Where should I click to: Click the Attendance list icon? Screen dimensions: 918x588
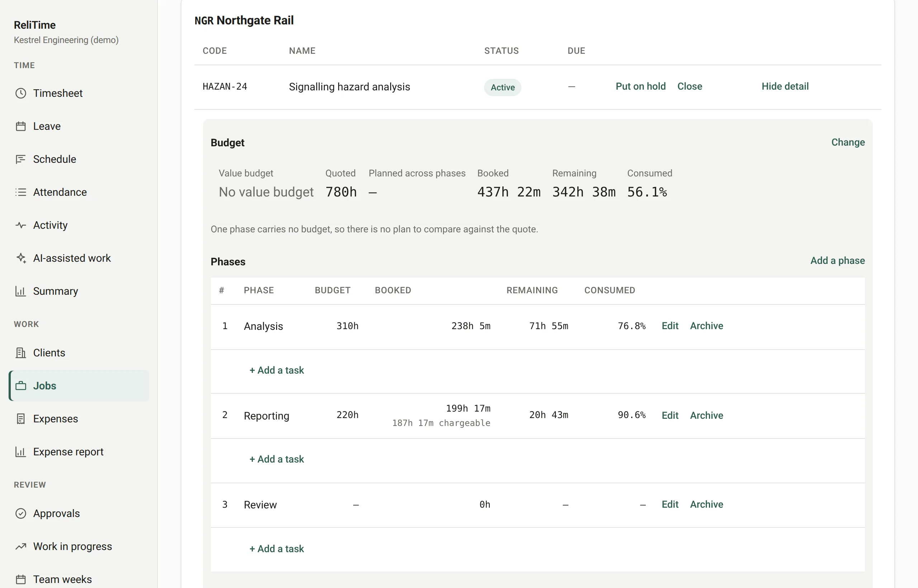pos(21,192)
